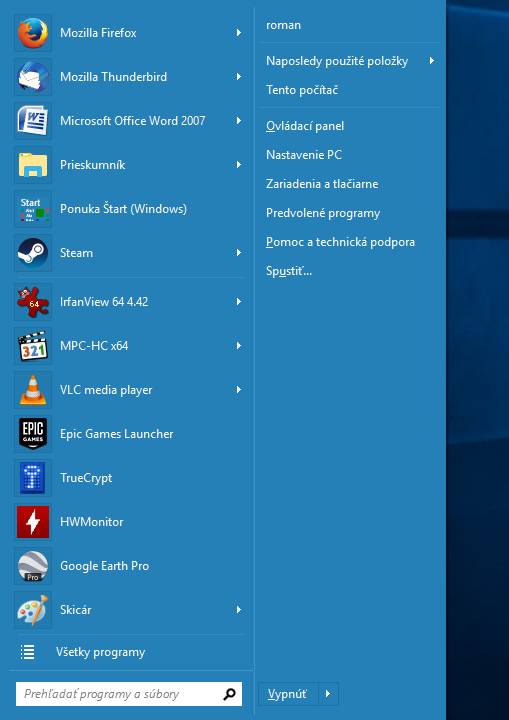Expand the Word 2007 recent files arrow
Image resolution: width=509 pixels, height=720 pixels.
(x=239, y=121)
